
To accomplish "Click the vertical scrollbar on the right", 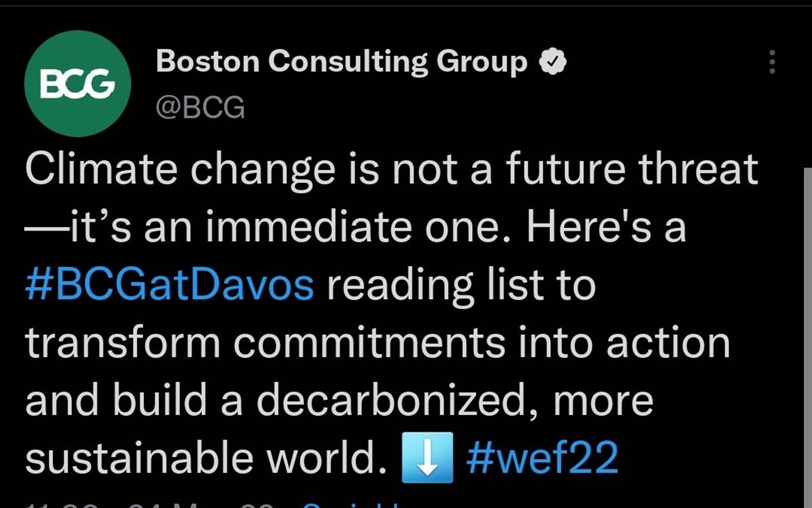I will coord(808,338).
